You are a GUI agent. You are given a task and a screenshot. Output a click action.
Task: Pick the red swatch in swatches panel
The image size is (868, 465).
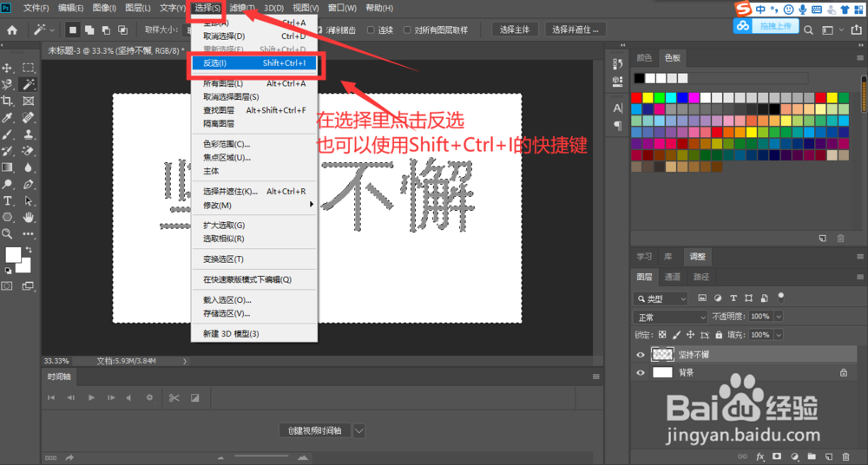[x=636, y=98]
